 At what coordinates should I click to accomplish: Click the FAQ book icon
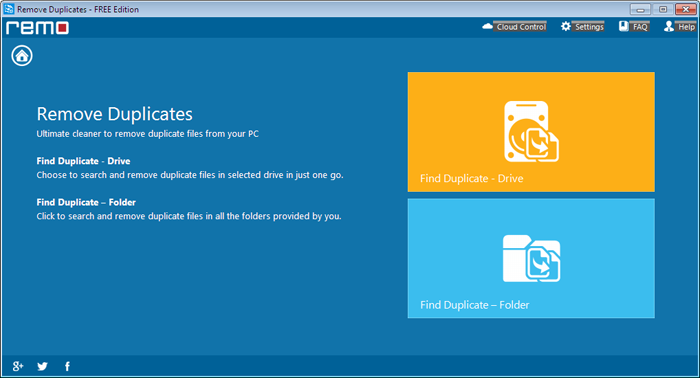(x=624, y=26)
